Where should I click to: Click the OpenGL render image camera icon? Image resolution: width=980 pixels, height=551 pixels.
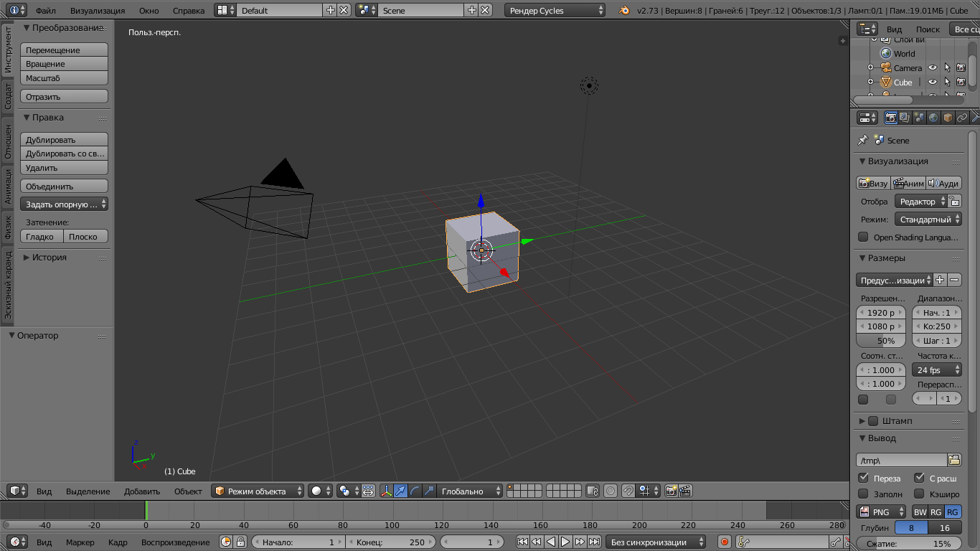click(x=672, y=491)
